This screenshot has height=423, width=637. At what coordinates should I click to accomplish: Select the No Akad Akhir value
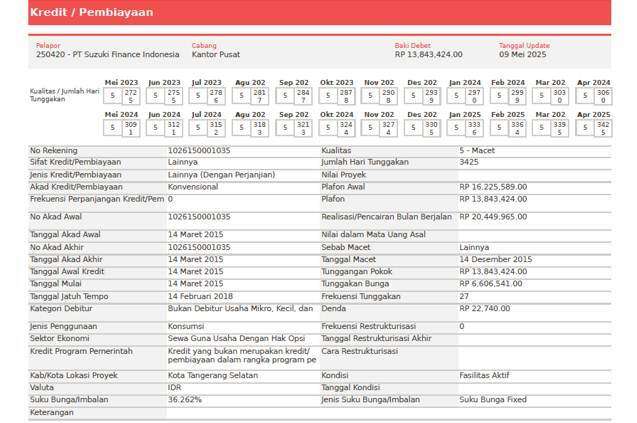coord(199,247)
